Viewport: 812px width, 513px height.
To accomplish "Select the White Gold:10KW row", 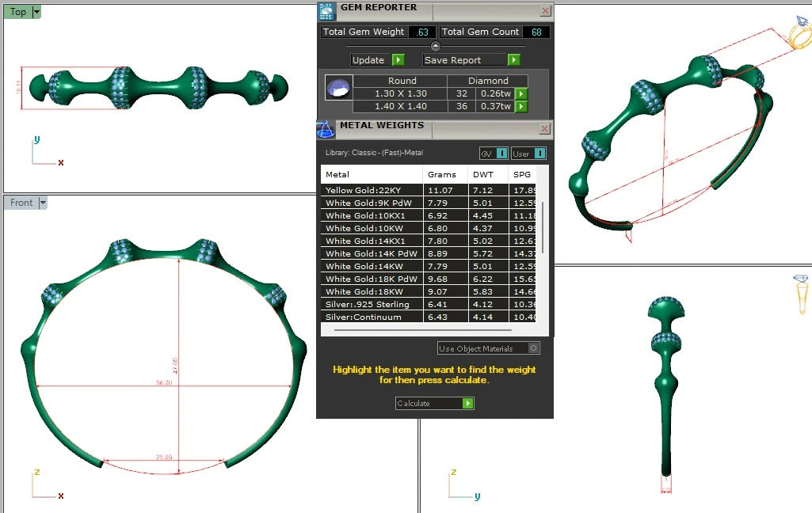I will click(x=429, y=228).
